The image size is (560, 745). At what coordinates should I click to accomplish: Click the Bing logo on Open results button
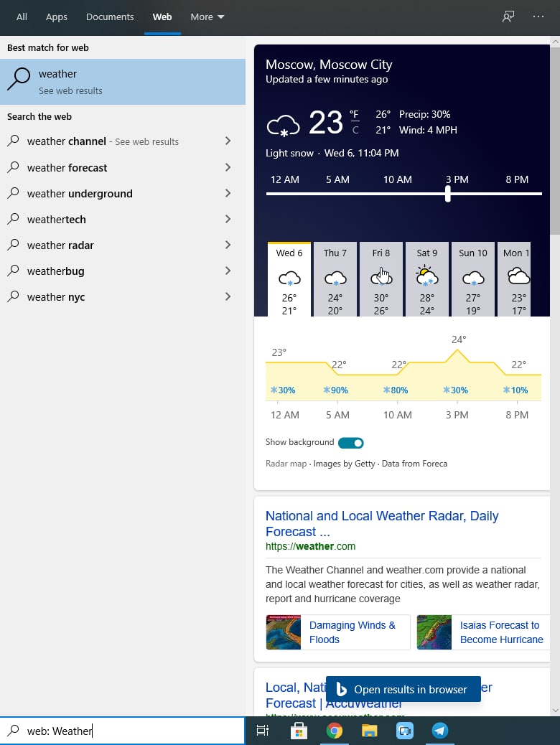coord(341,689)
